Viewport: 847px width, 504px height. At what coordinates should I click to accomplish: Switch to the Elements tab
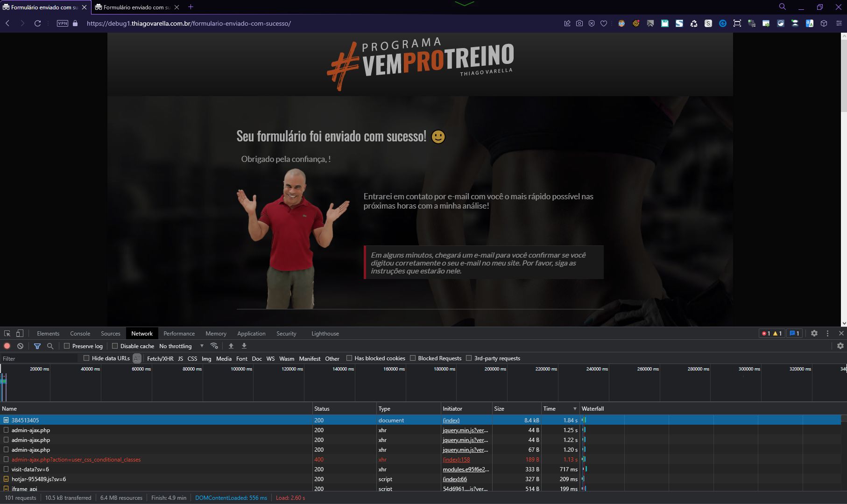click(x=48, y=334)
